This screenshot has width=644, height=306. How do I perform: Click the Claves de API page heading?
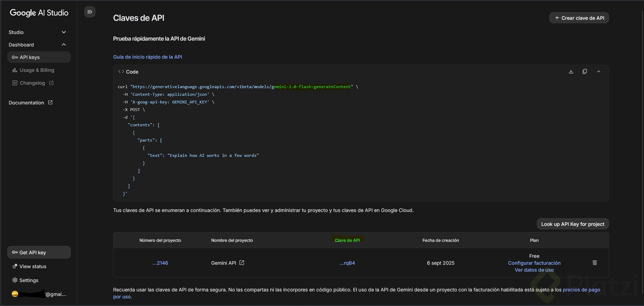(139, 18)
